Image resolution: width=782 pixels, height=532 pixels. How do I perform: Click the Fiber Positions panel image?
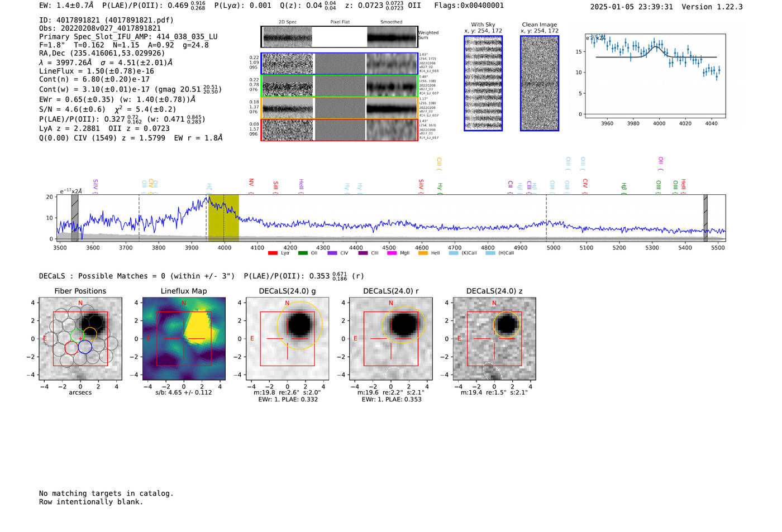(x=80, y=338)
